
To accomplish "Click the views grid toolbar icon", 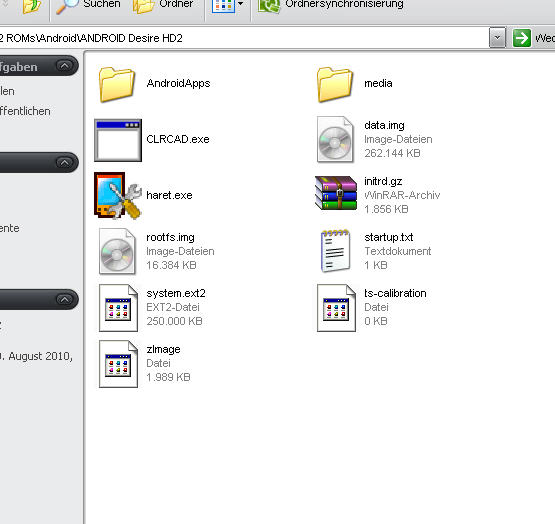I will click(223, 5).
